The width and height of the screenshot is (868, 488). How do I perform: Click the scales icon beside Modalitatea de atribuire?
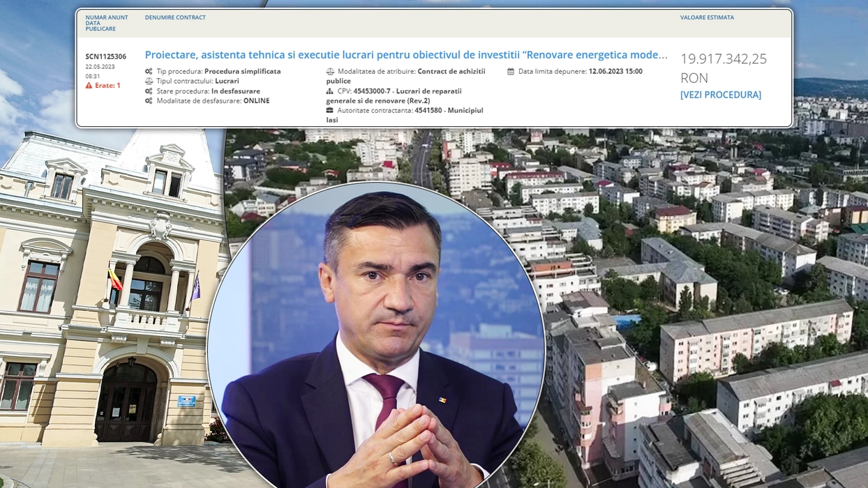(330, 72)
